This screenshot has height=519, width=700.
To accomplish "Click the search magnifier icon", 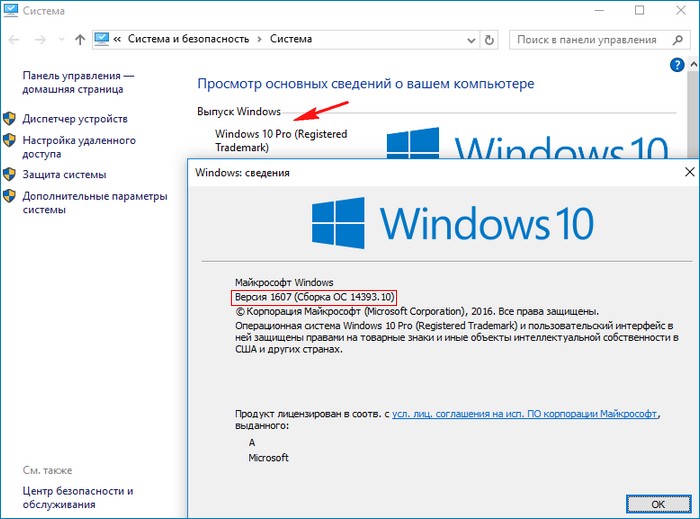I will tap(676, 40).
